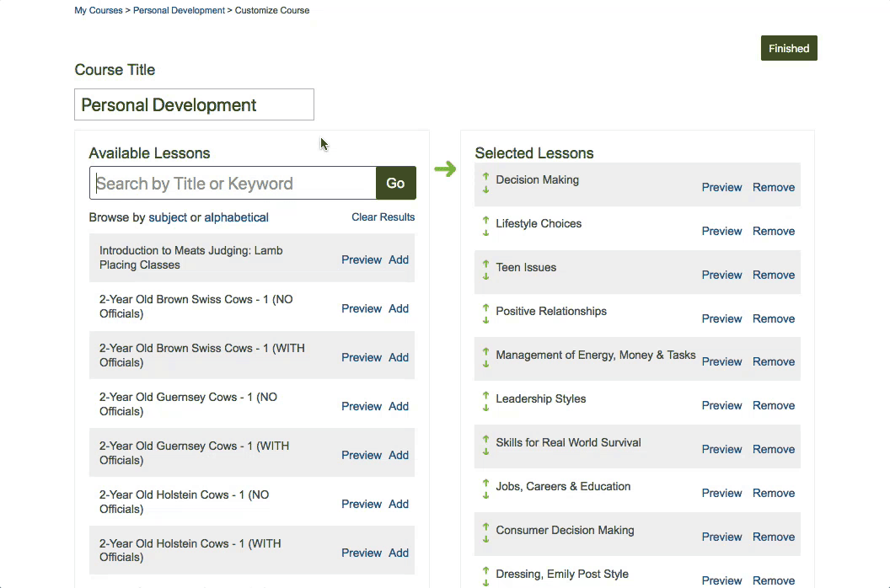The height and width of the screenshot is (588, 890).
Task: Move Positive Relationships lesson down arrow
Action: 485,321
